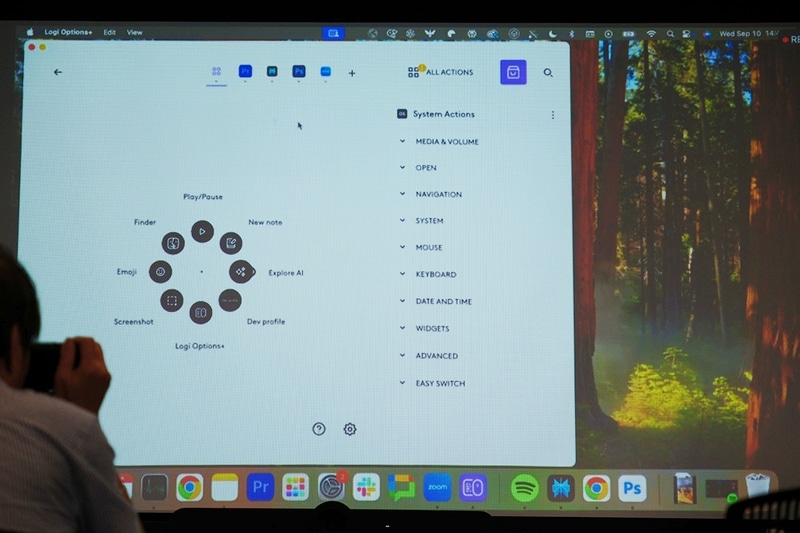Open the Apple menu
The height and width of the screenshot is (533, 800).
coord(30,32)
